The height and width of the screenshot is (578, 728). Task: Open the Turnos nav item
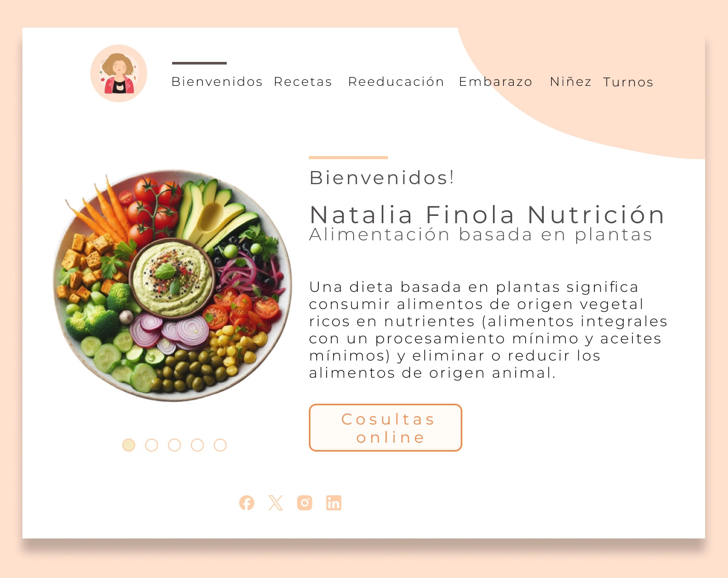point(628,82)
